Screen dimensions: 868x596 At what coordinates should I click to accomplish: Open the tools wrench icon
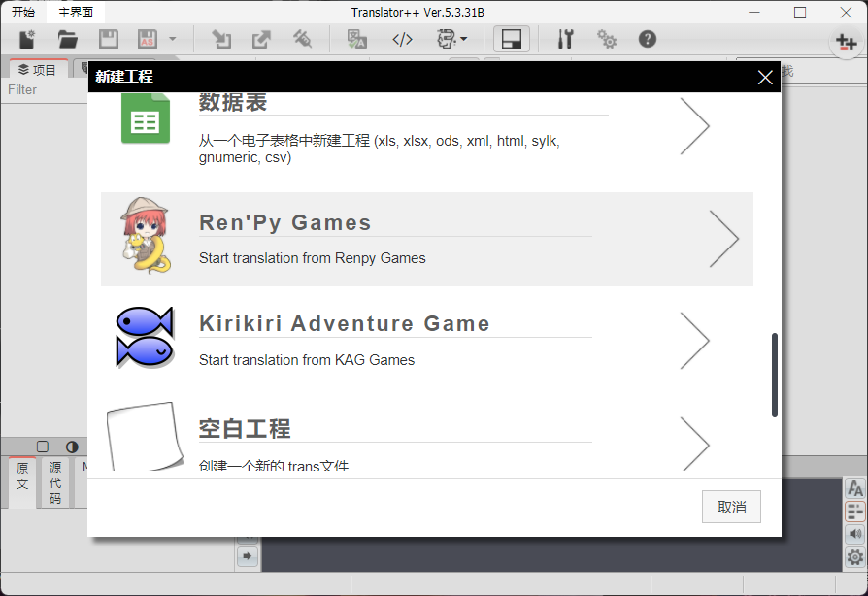point(565,39)
